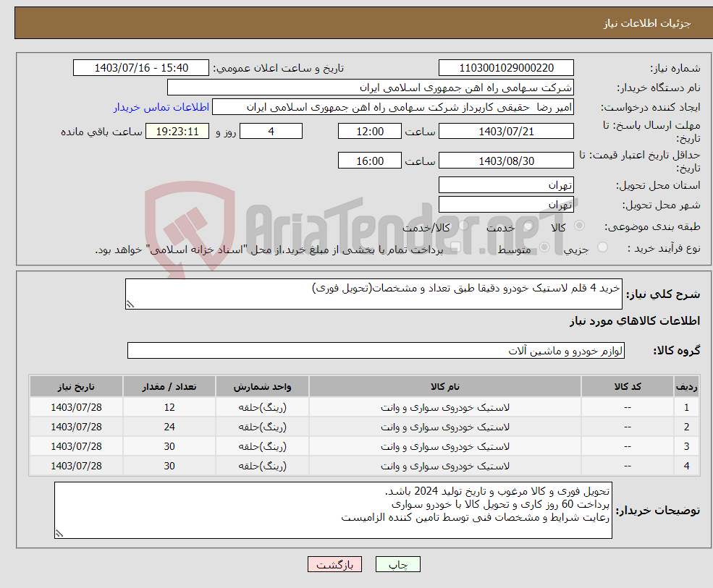Click the need number field 1103001029000220
This screenshot has height=588, width=713.
pos(506,68)
